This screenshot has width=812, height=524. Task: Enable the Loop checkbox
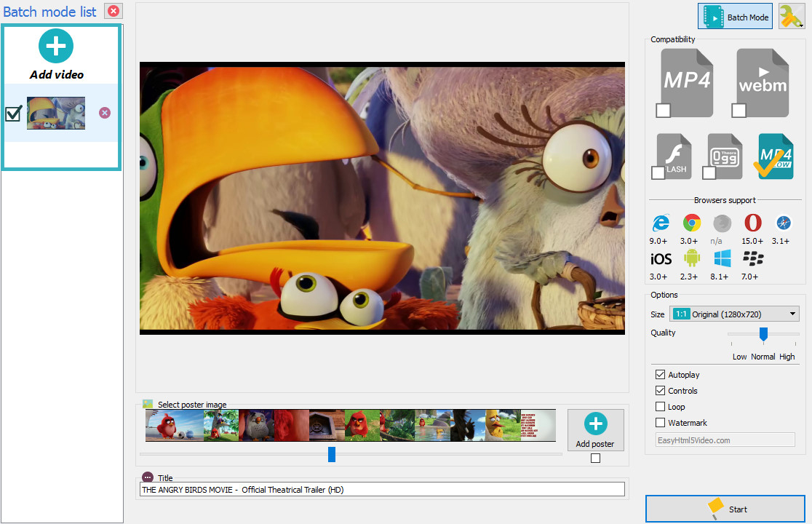tap(661, 407)
